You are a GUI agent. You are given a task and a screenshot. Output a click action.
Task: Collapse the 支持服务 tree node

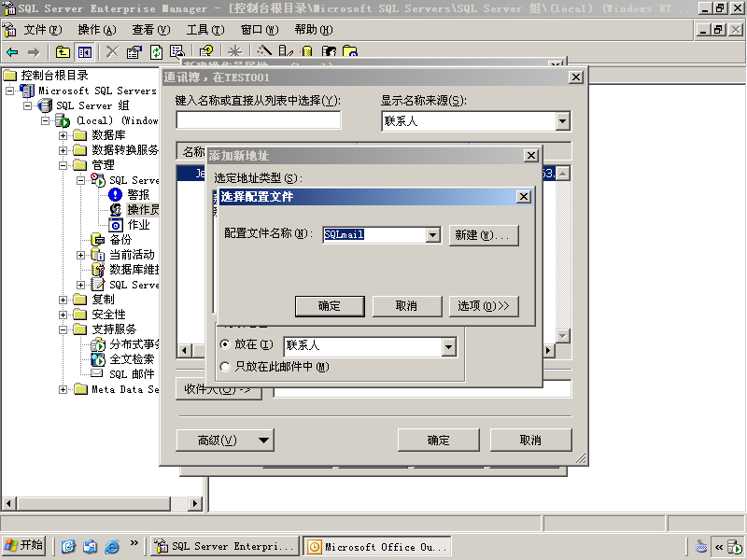63,329
